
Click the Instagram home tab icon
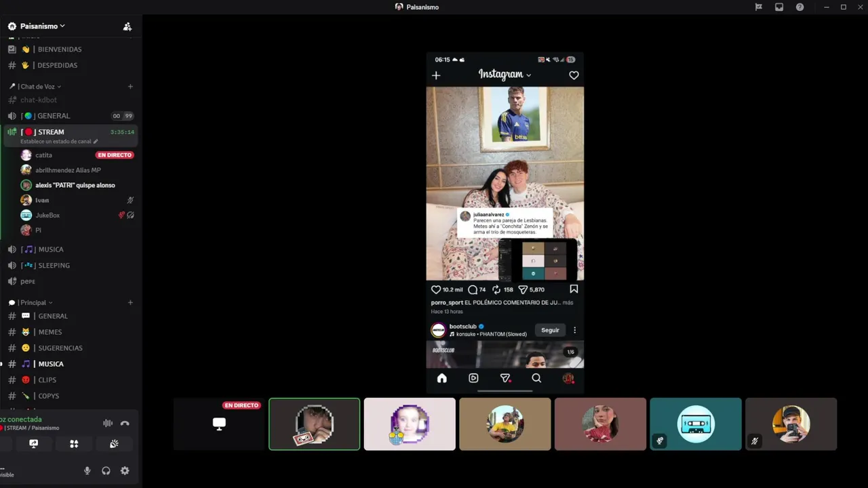click(x=442, y=378)
